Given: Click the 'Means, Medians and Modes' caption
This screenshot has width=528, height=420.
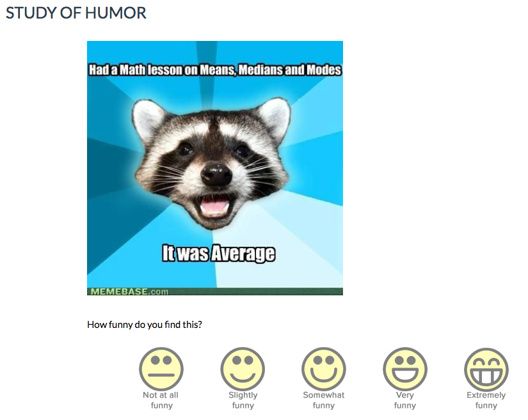Looking at the screenshot, I should pos(270,70).
